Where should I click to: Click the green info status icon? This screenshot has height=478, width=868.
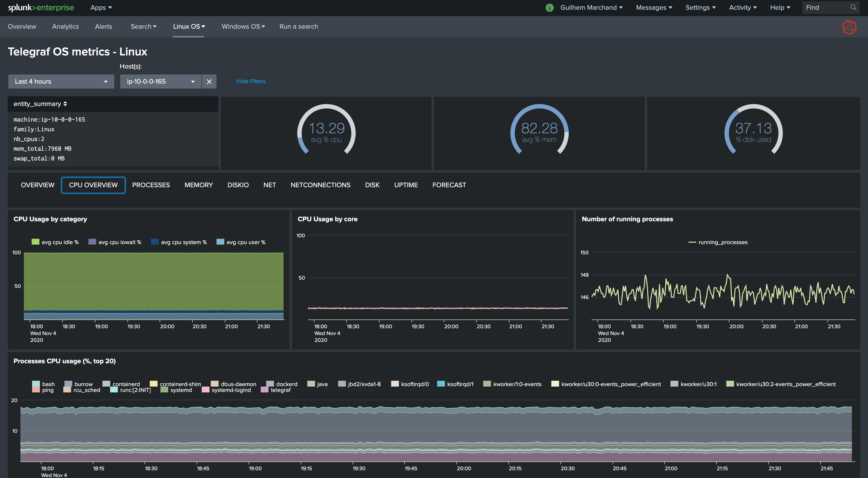click(549, 7)
